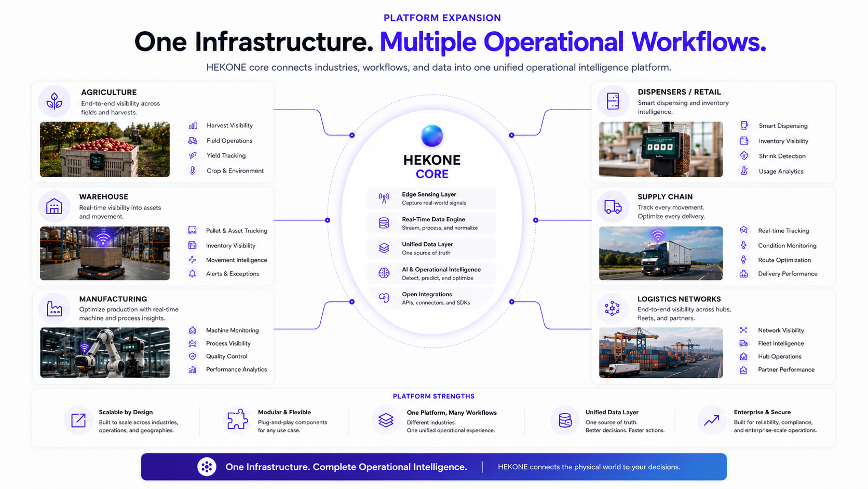The image size is (868, 489).
Task: Click the Inventory Visibility label under Dispensers / Retail
Action: coord(783,141)
